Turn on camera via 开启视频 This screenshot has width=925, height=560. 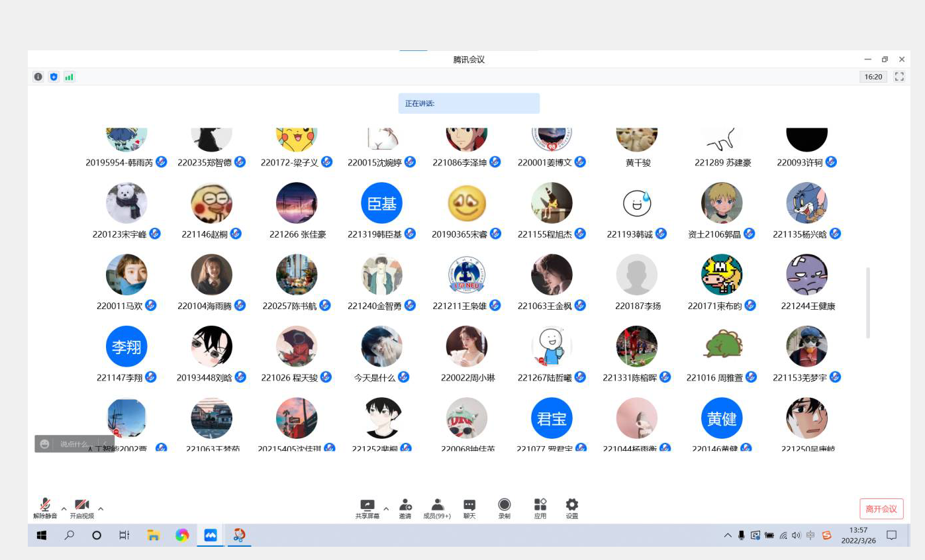pyautogui.click(x=82, y=506)
